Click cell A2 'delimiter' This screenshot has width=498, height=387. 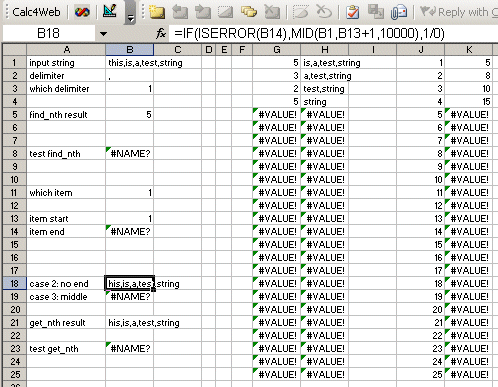point(66,76)
